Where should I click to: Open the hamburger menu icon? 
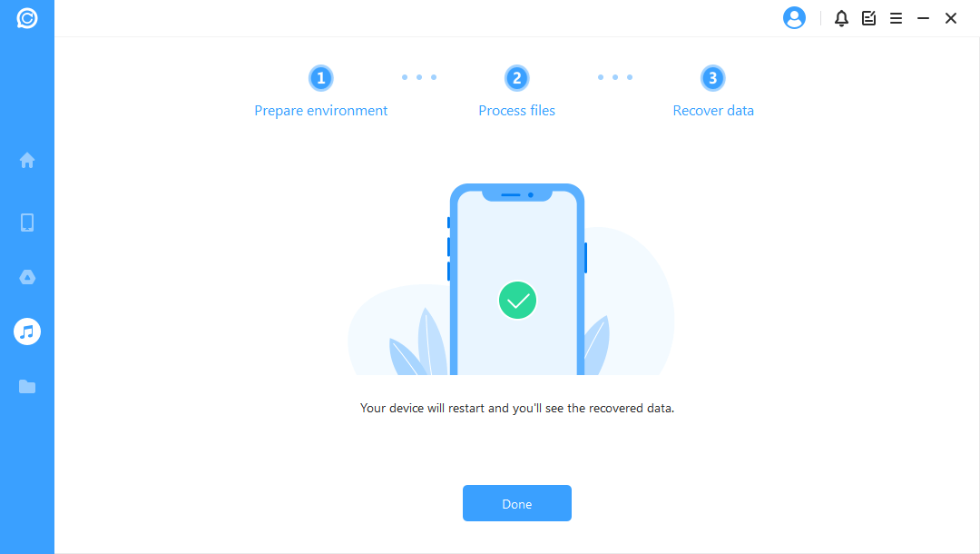[x=896, y=18]
